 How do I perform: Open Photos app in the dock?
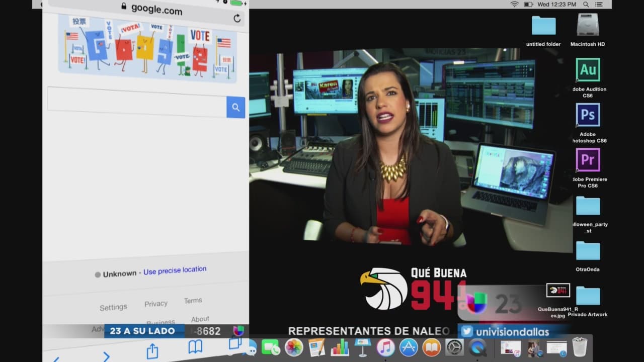point(294,347)
